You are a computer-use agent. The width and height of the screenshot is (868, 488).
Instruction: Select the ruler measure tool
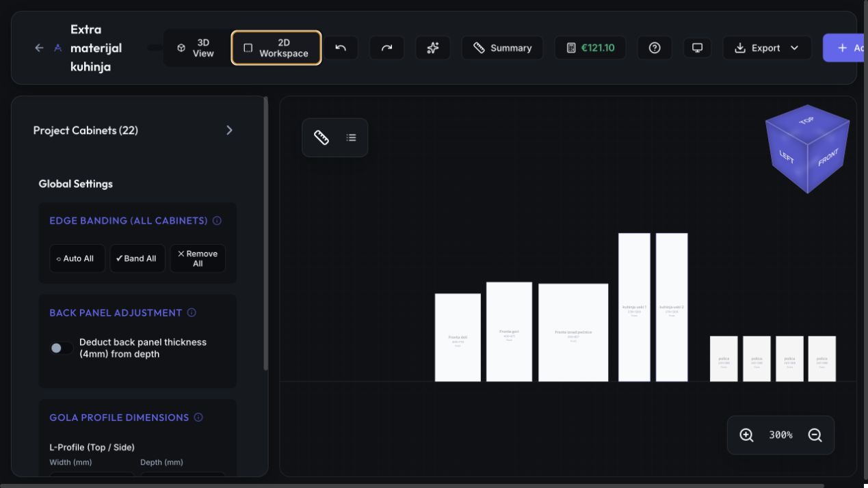(x=321, y=137)
